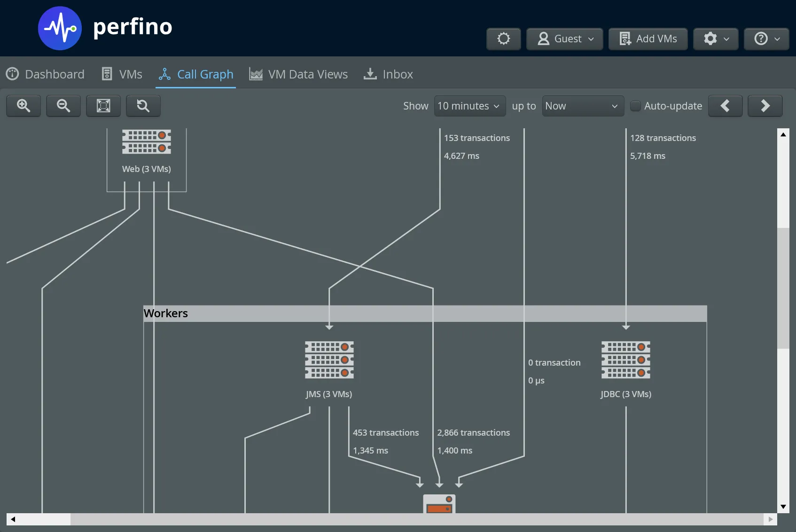The width and height of the screenshot is (796, 532).
Task: Switch to the Dashboard tab
Action: (45, 74)
